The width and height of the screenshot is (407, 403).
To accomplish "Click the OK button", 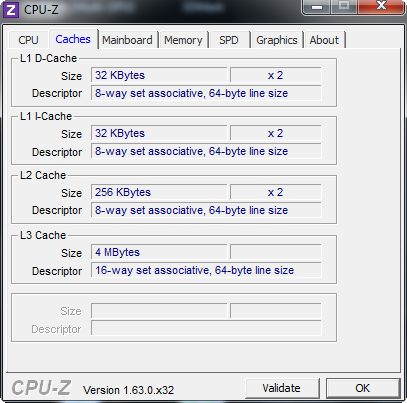I will click(x=363, y=388).
